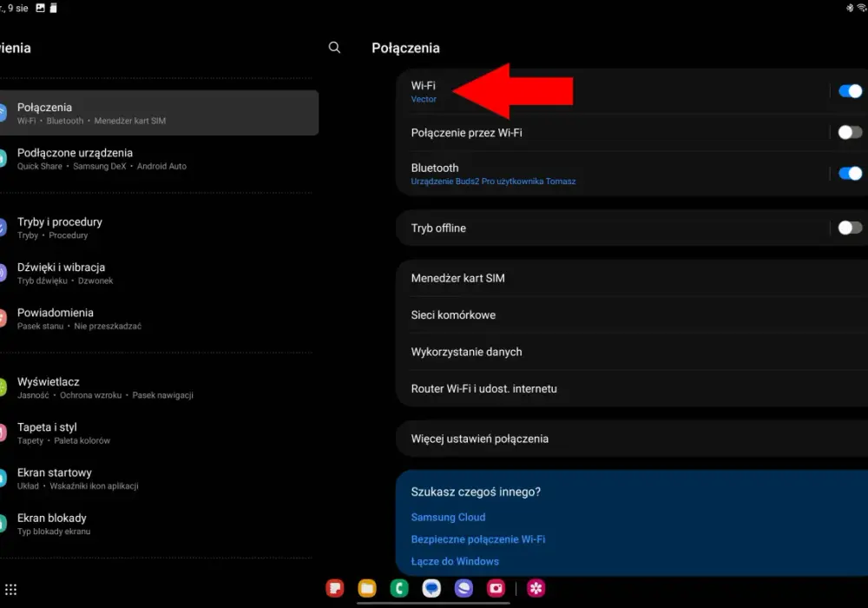
Task: Launch the Samsung Internet browser icon
Action: click(x=464, y=588)
